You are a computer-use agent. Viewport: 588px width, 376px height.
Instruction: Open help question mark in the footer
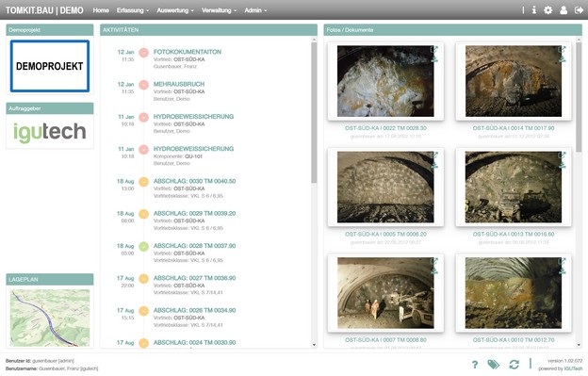tap(475, 364)
